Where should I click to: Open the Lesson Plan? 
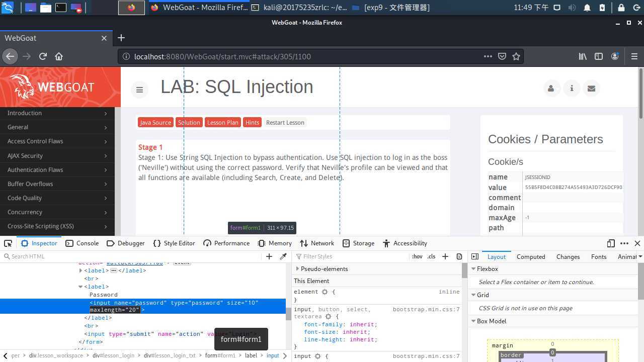coord(223,122)
